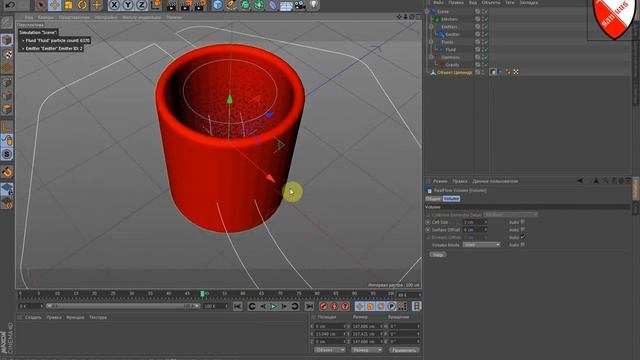The height and width of the screenshot is (360, 640).
Task: Add a light bulb object icon
Action: 313,5
